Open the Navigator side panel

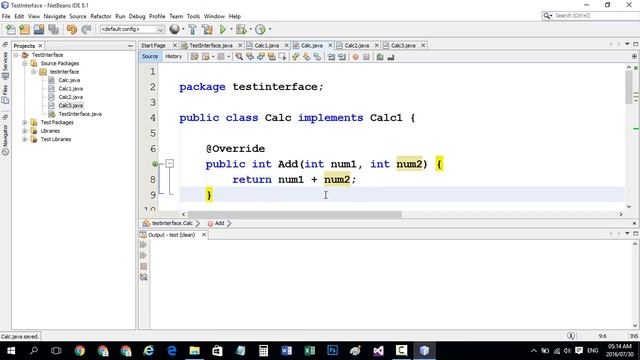(x=5, y=139)
